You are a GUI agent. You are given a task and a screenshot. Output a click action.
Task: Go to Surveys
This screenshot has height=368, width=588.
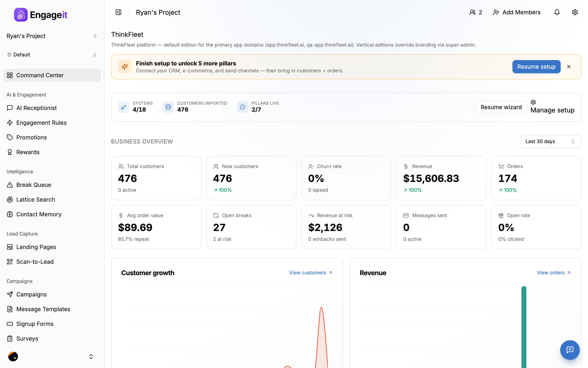point(52,339)
